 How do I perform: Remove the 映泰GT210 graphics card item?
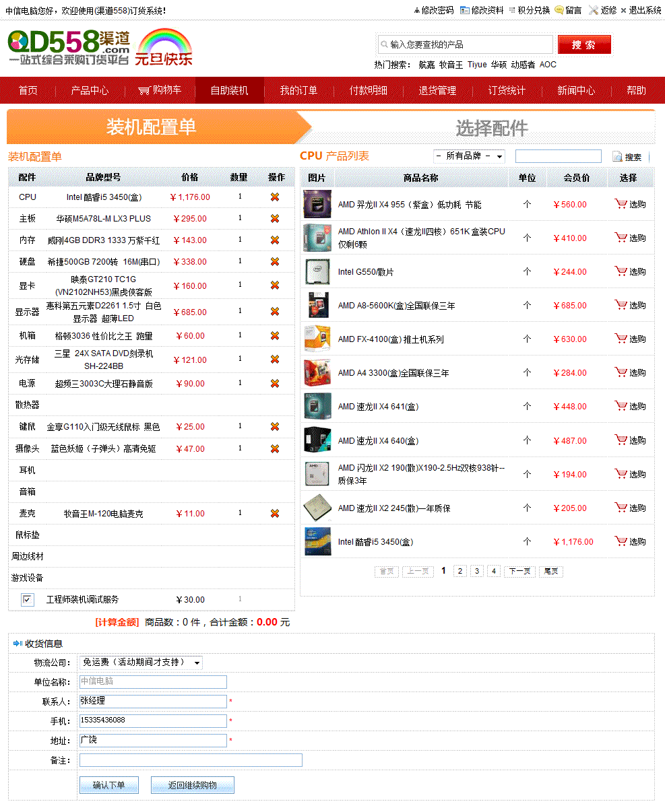[x=275, y=285]
